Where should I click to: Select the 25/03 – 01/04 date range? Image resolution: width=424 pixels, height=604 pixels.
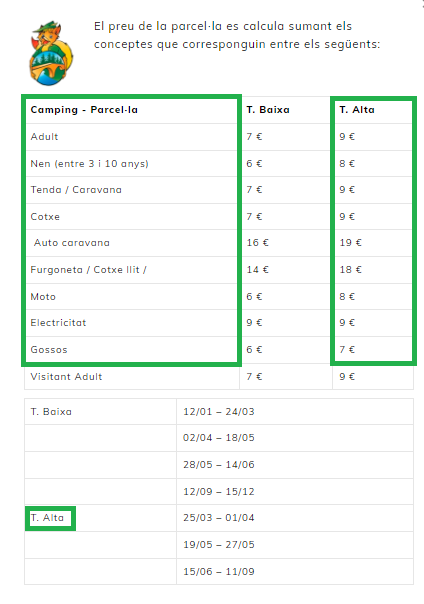[219, 518]
